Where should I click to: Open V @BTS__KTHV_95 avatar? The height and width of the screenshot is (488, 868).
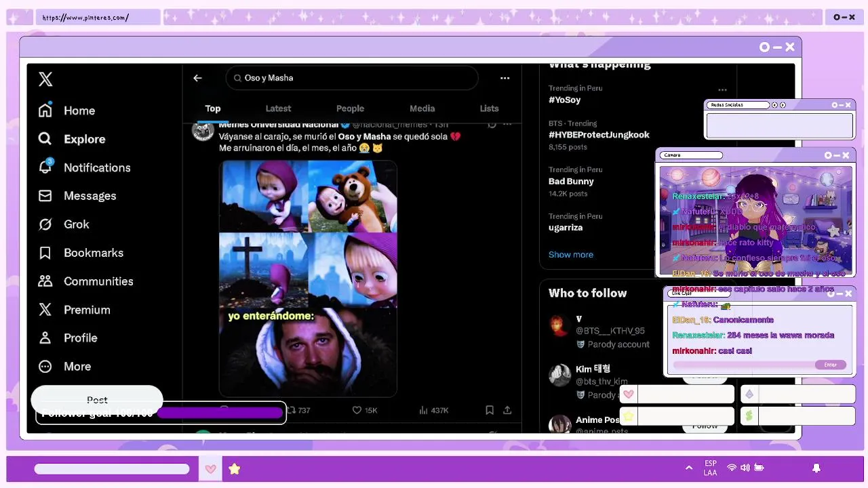[559, 325]
